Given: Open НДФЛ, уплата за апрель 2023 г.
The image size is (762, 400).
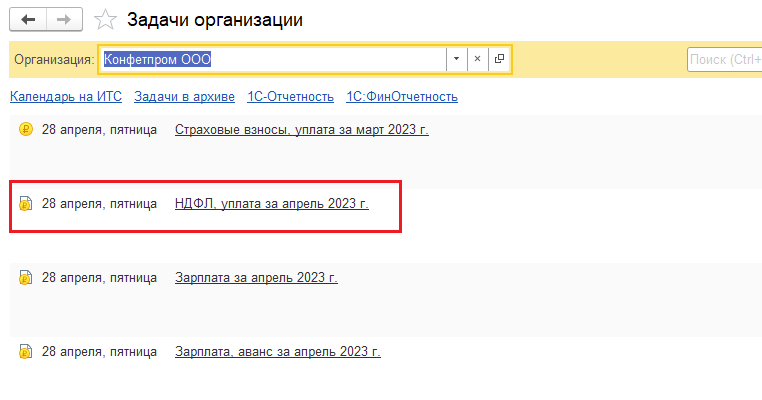Looking at the screenshot, I should pos(272,204).
